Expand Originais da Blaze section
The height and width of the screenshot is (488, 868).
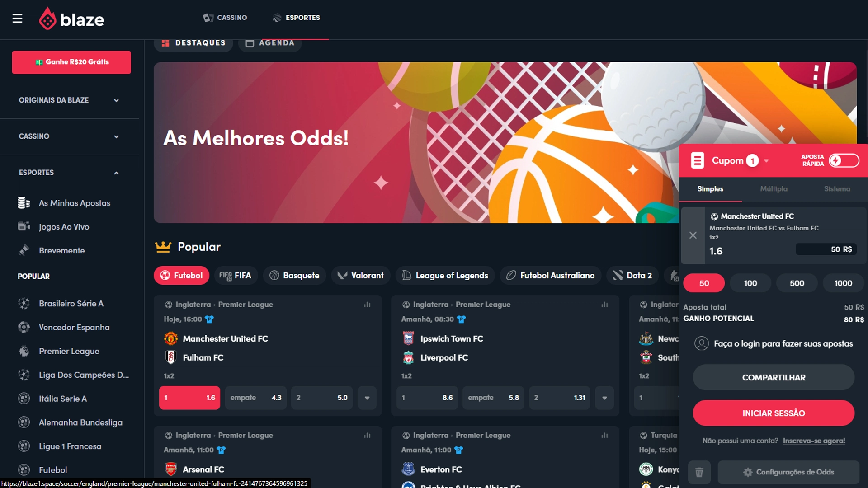tap(69, 100)
